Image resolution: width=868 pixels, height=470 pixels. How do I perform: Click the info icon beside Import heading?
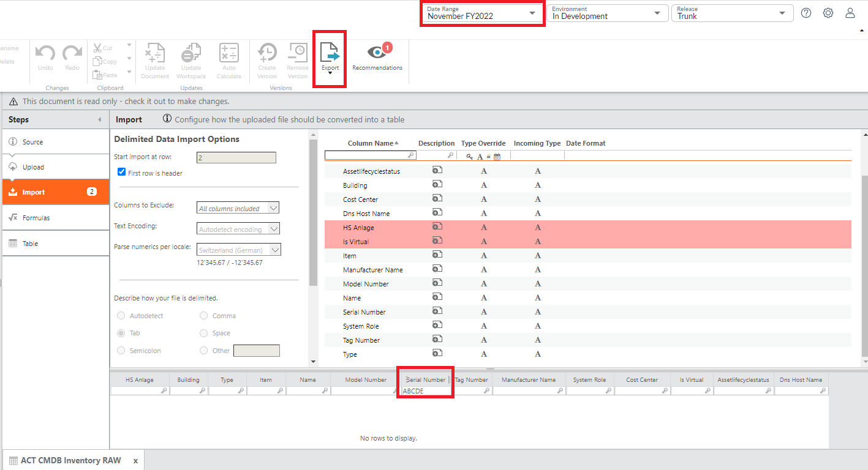(167, 119)
